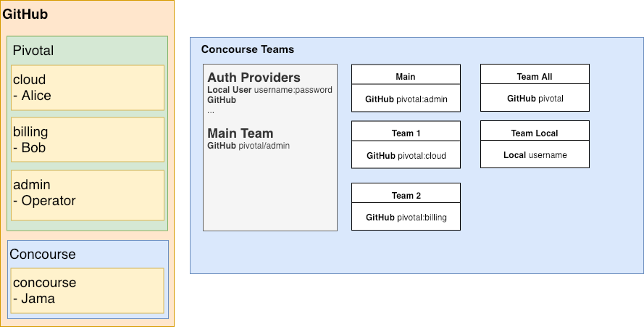Click the GitHub pivotal:cloud cell
Screen dimensions: 644x327
(406, 155)
